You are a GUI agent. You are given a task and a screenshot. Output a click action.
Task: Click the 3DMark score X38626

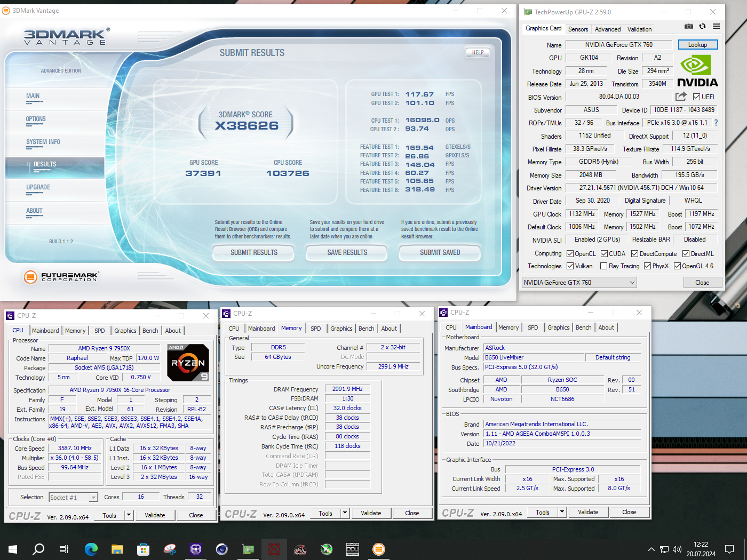tap(247, 126)
